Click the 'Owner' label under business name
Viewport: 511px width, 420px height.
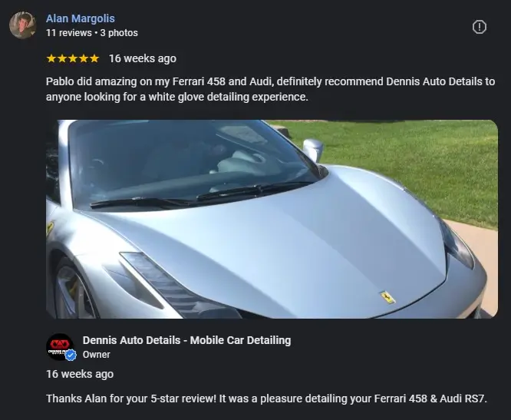[97, 355]
